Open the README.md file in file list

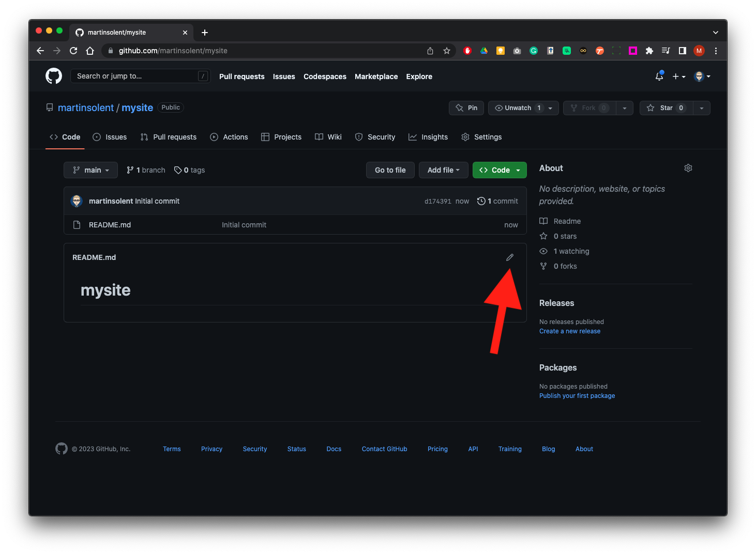(x=110, y=225)
